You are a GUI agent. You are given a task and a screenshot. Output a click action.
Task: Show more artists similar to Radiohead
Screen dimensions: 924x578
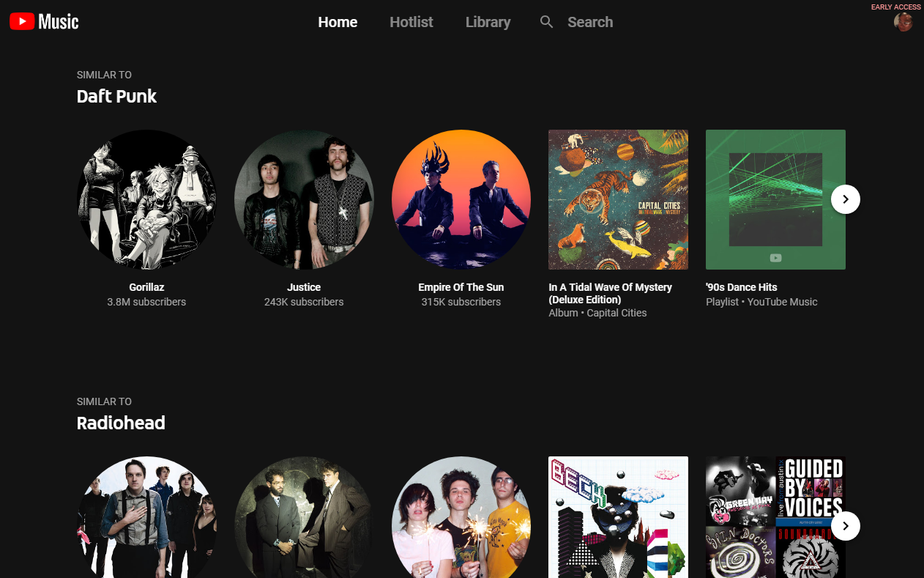(x=846, y=525)
